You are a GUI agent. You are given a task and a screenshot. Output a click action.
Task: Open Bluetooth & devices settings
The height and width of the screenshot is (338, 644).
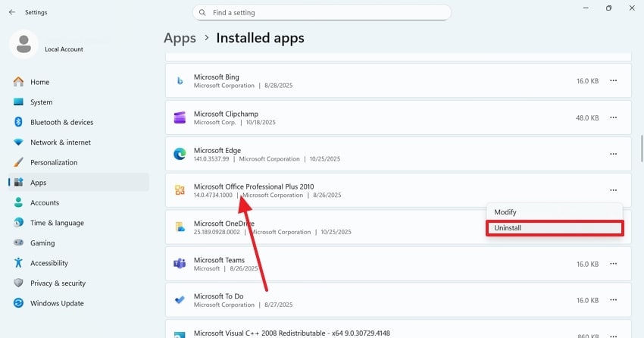[x=79, y=122]
